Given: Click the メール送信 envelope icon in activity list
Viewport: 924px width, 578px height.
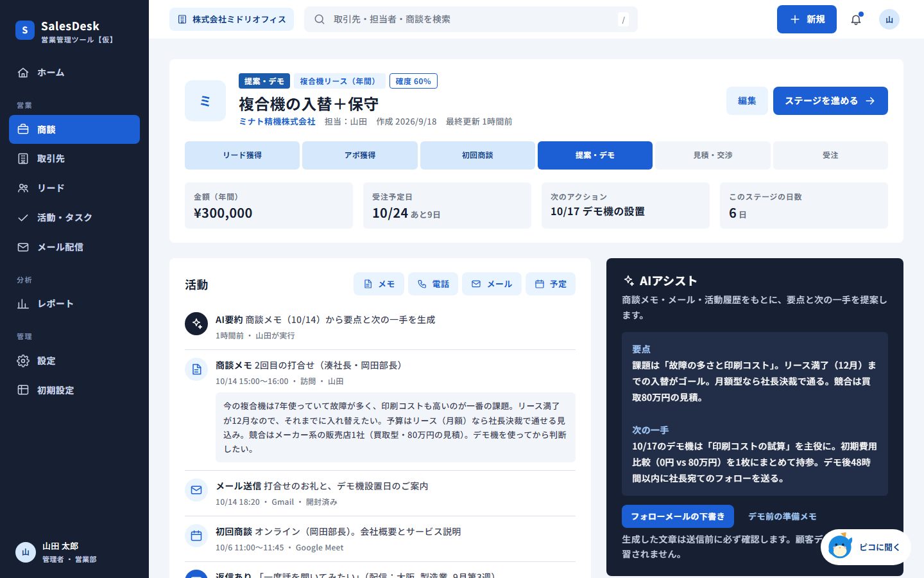Looking at the screenshot, I should click(196, 490).
